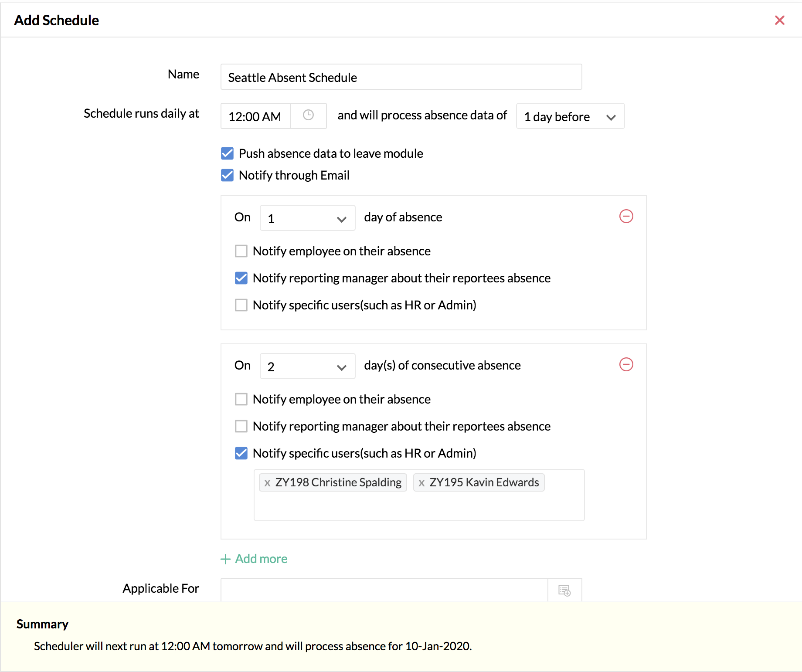
Task: Uncheck specific users notification for consecutive absence
Action: 241,453
